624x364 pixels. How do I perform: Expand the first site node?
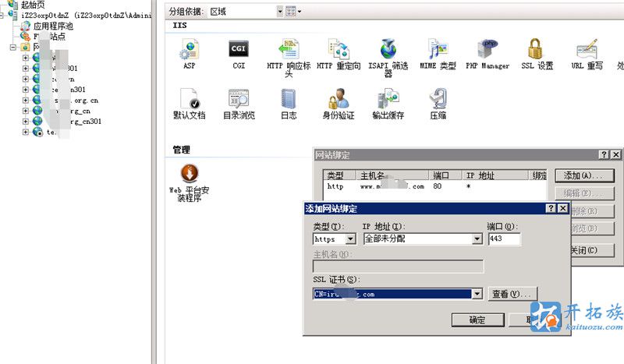click(x=26, y=58)
